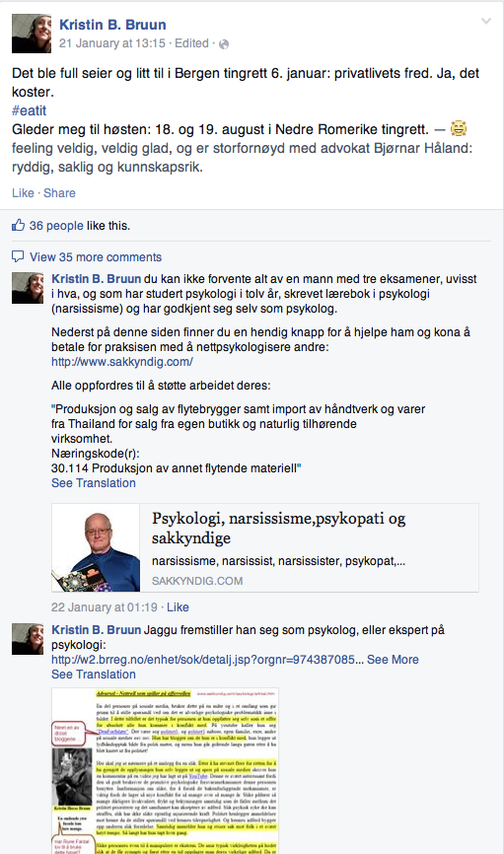The image size is (504, 854).
Task: Share the post
Action: tap(59, 193)
